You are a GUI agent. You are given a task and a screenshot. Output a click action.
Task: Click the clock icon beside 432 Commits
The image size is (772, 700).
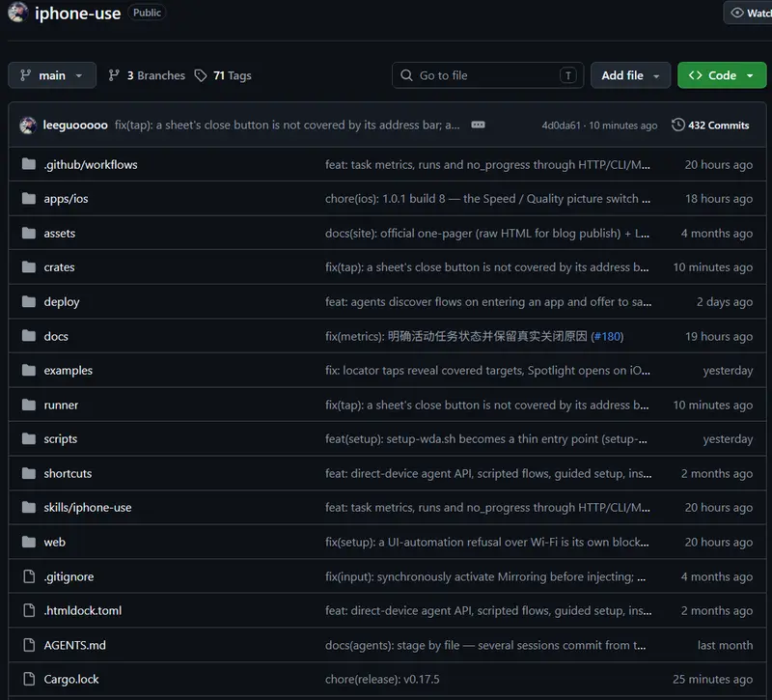pos(678,125)
